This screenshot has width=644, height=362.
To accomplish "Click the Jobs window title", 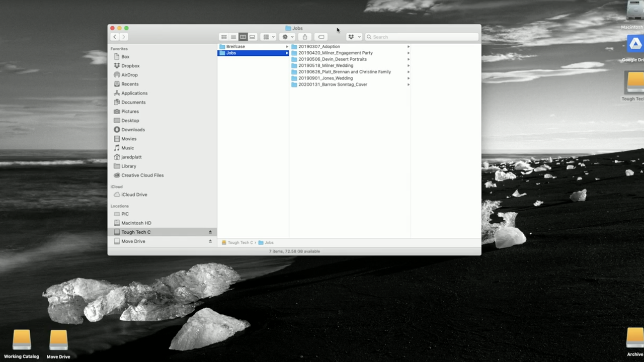I will [294, 28].
